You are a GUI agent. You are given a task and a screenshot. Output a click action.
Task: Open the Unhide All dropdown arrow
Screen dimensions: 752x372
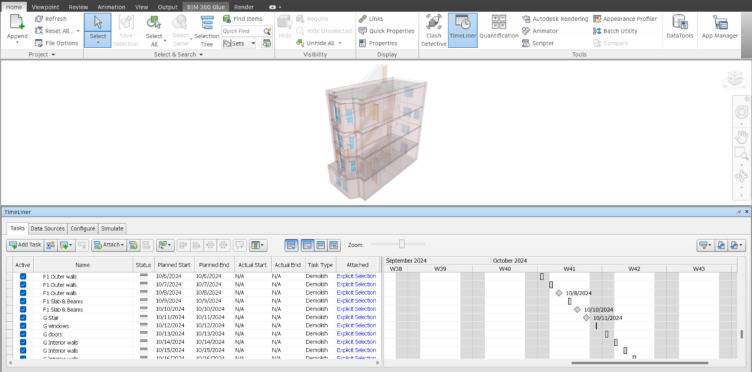pyautogui.click(x=340, y=43)
